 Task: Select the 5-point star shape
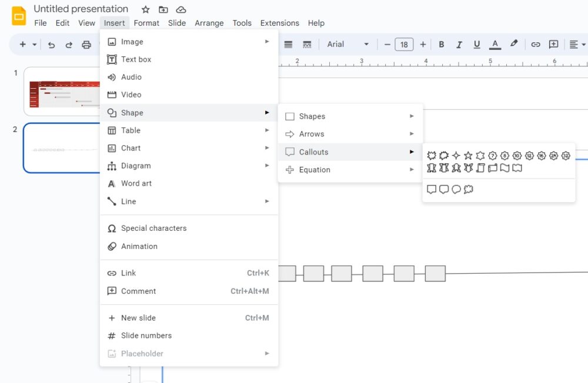[468, 156]
